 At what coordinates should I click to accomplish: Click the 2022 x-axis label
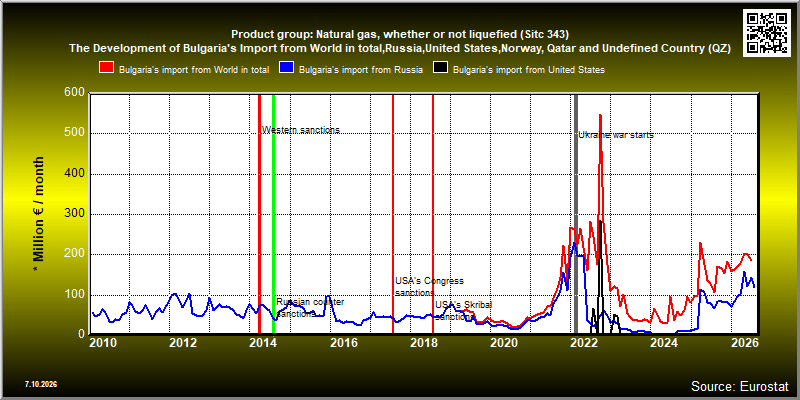pos(584,343)
